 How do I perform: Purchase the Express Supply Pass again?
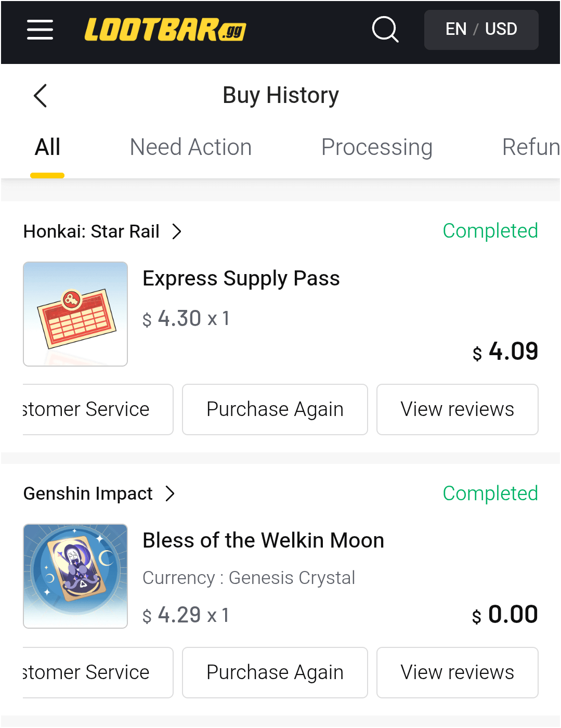275,410
